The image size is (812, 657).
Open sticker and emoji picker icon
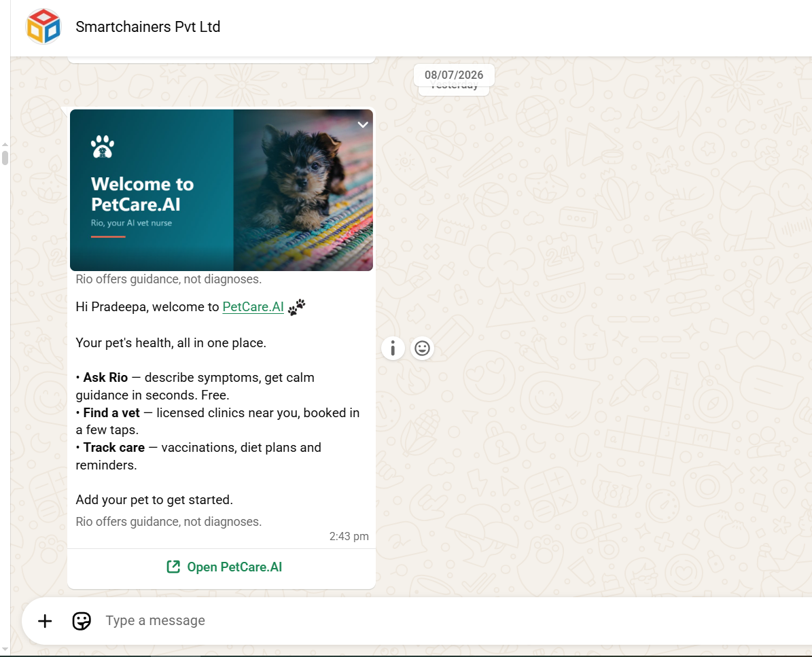coord(82,621)
